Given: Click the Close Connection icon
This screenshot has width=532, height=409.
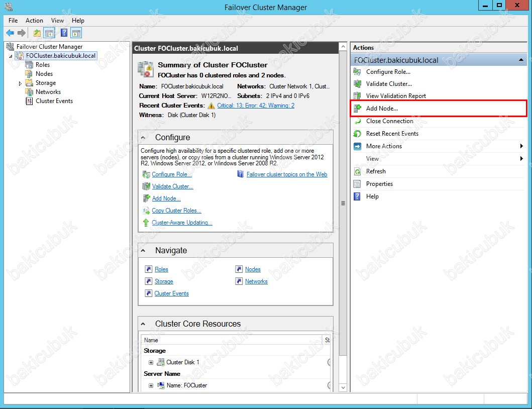Looking at the screenshot, I should pos(357,121).
